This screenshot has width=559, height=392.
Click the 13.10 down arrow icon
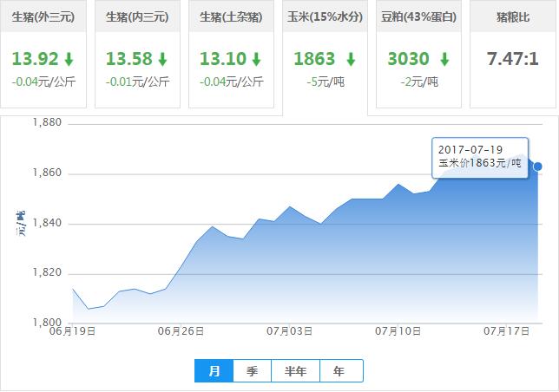point(257,59)
